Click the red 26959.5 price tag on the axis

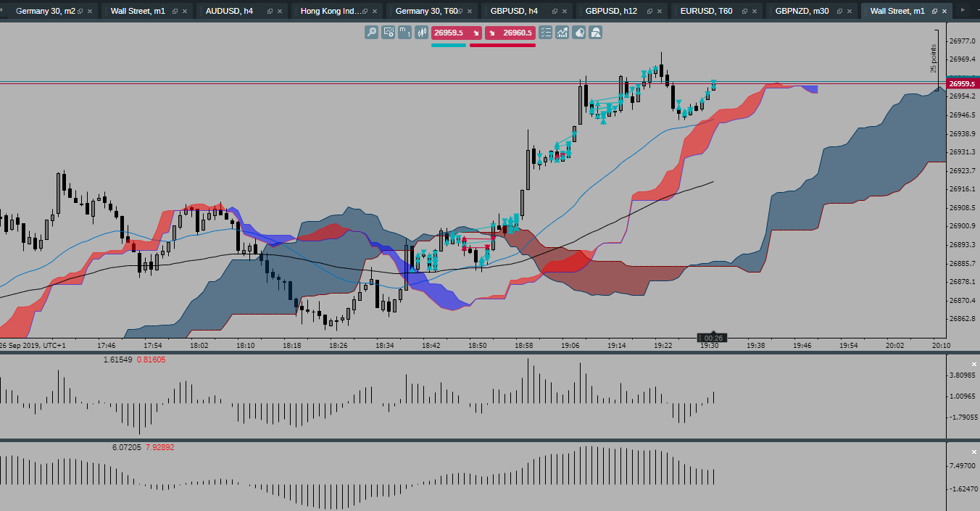pyautogui.click(x=960, y=83)
